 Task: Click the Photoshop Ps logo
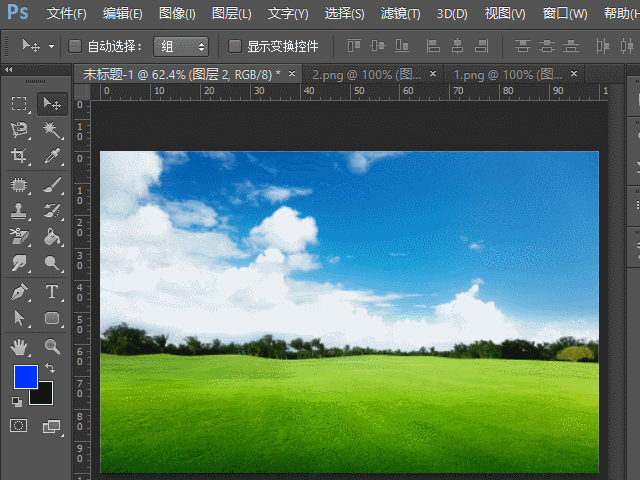click(x=18, y=12)
